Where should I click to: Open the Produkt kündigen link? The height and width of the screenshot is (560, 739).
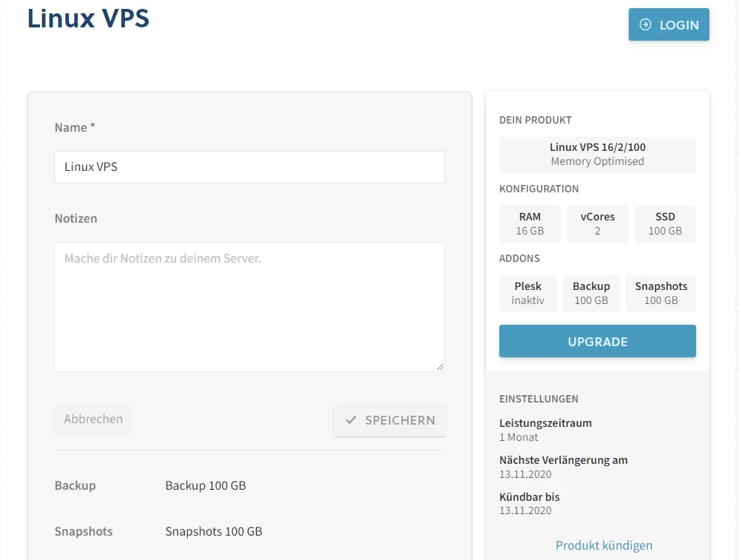pyautogui.click(x=604, y=545)
